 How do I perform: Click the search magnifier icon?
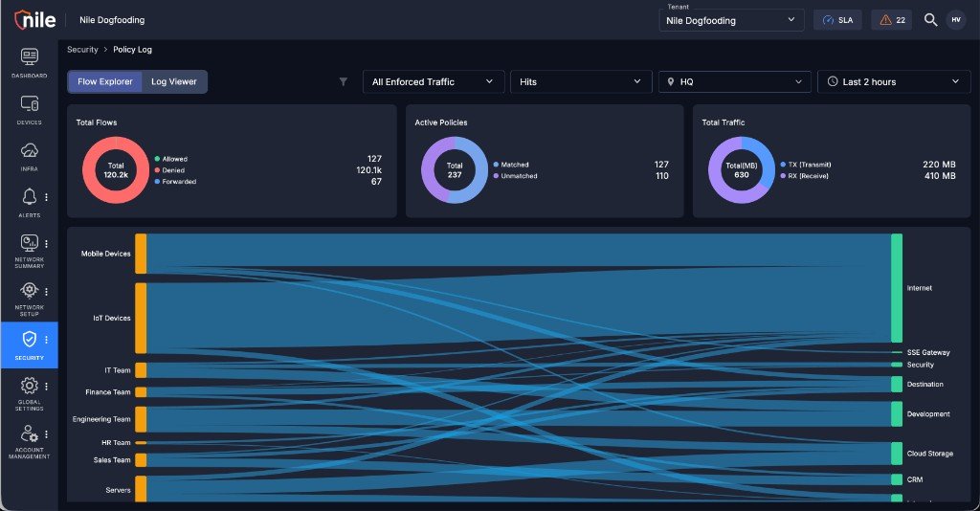coord(930,20)
